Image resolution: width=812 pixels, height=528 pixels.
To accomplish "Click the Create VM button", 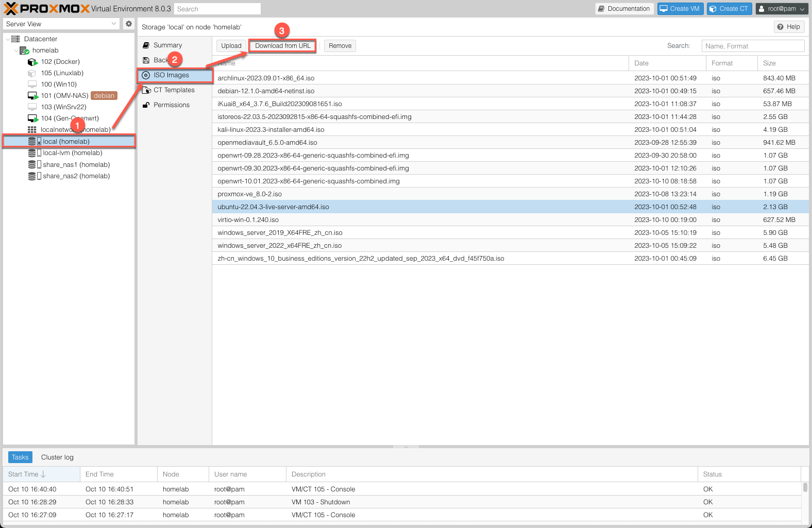I will click(x=680, y=9).
